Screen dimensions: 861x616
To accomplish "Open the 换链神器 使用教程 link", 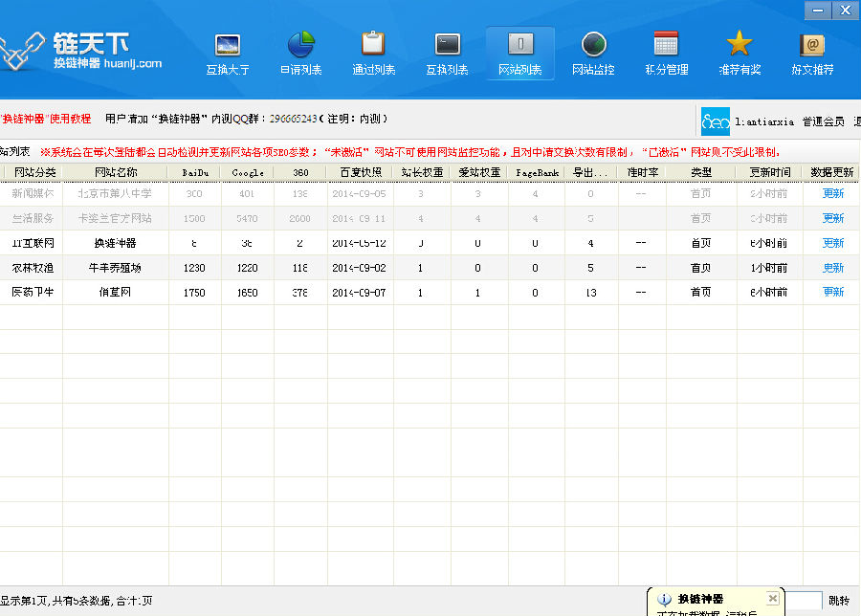I will coord(46,119).
